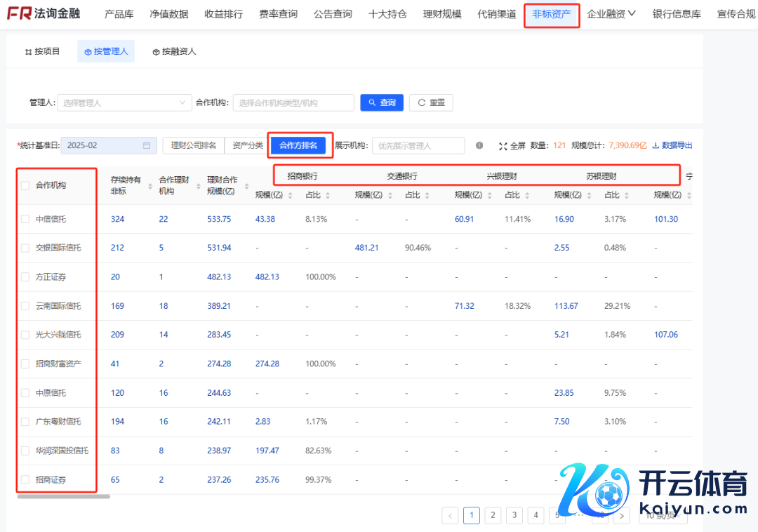Image resolution: width=758 pixels, height=532 pixels.
Task: Click the 法询金融 logo icon
Action: point(18,14)
